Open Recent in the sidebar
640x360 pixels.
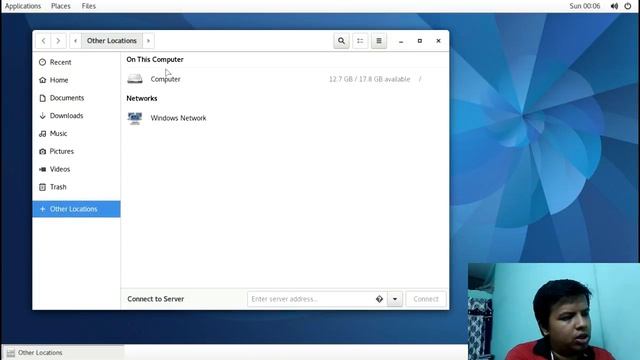coord(76,62)
